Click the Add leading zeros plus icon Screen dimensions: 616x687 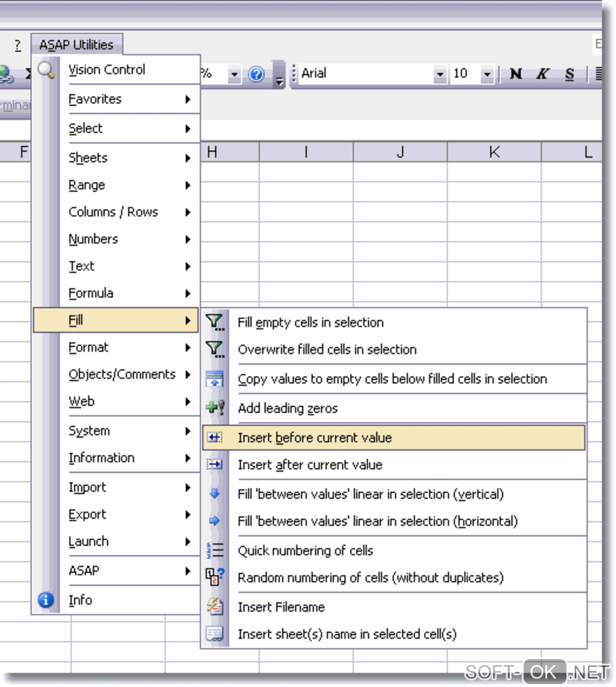[x=215, y=408]
